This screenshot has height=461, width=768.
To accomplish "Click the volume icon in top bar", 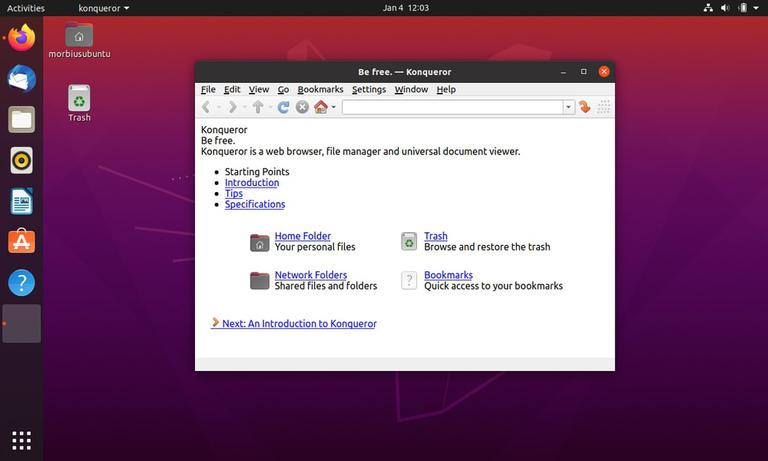I will click(725, 8).
